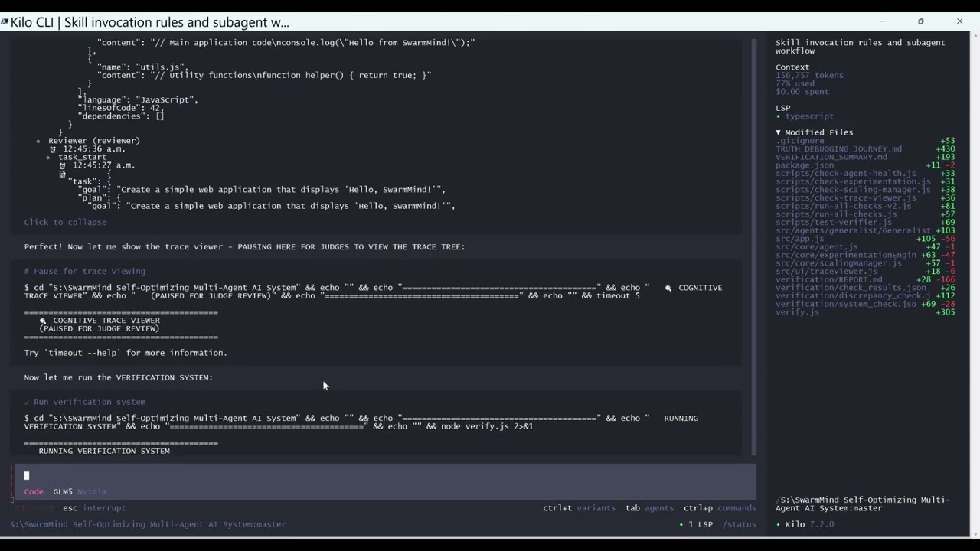The image size is (980, 551).
Task: Open scripts/check-experimentation.js entry
Action: (853, 181)
